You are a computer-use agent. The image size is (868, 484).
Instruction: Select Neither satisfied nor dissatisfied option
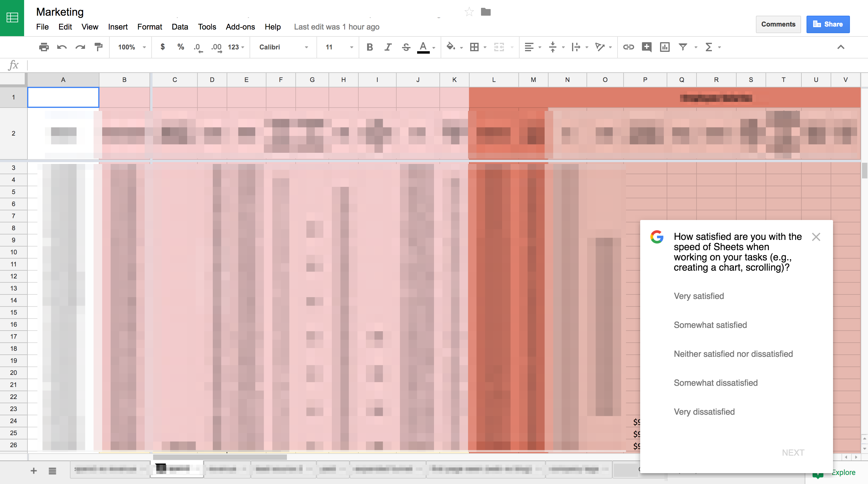pos(733,354)
